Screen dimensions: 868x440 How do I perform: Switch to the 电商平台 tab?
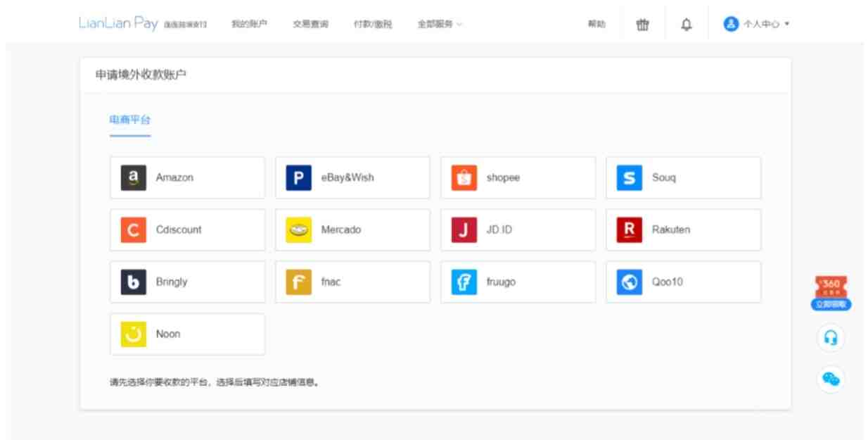click(x=130, y=120)
